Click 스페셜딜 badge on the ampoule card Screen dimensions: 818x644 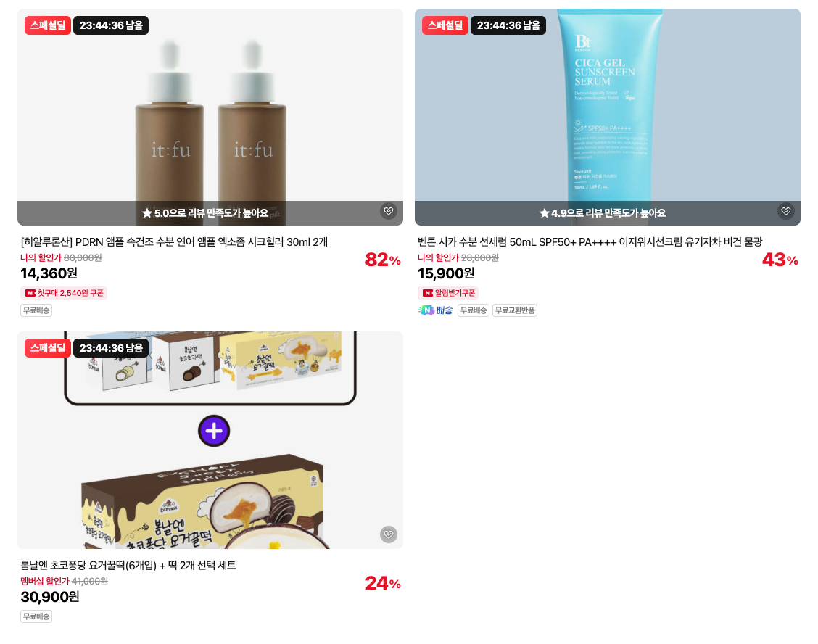point(47,25)
